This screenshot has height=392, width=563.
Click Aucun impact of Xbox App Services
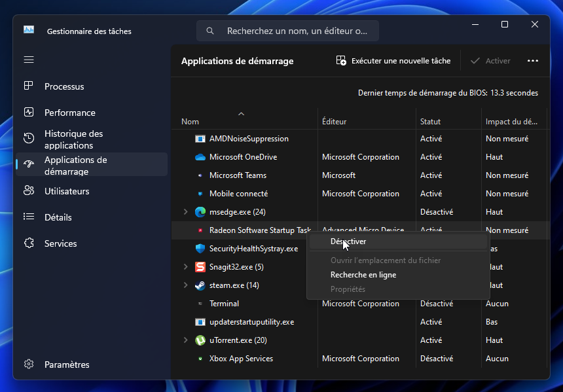(497, 358)
